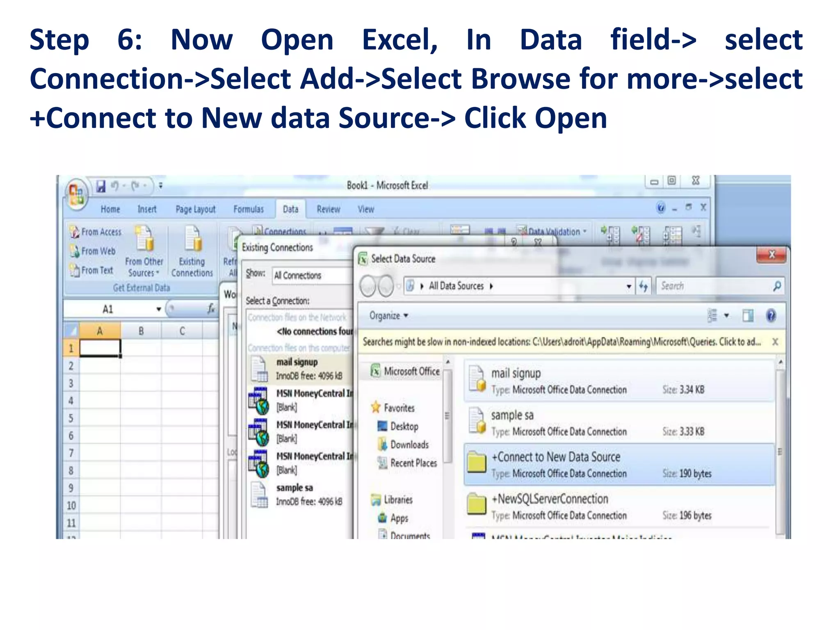Image resolution: width=840 pixels, height=630 pixels.
Task: Open the View ribbon tab
Action: tap(366, 209)
